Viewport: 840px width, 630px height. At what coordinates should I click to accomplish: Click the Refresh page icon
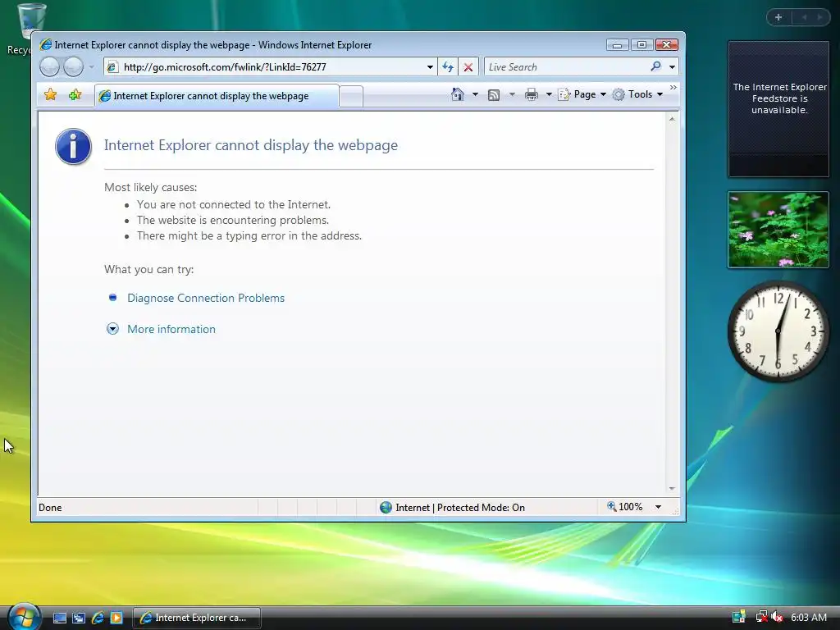(x=448, y=67)
